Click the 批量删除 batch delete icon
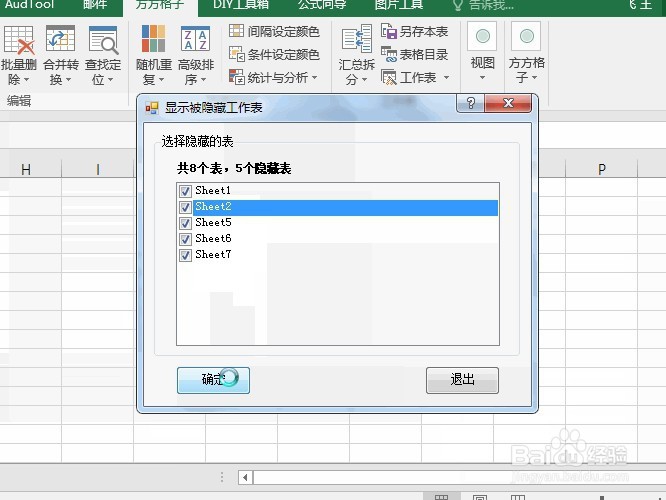Viewport: 666px width, 500px height. coord(19,40)
